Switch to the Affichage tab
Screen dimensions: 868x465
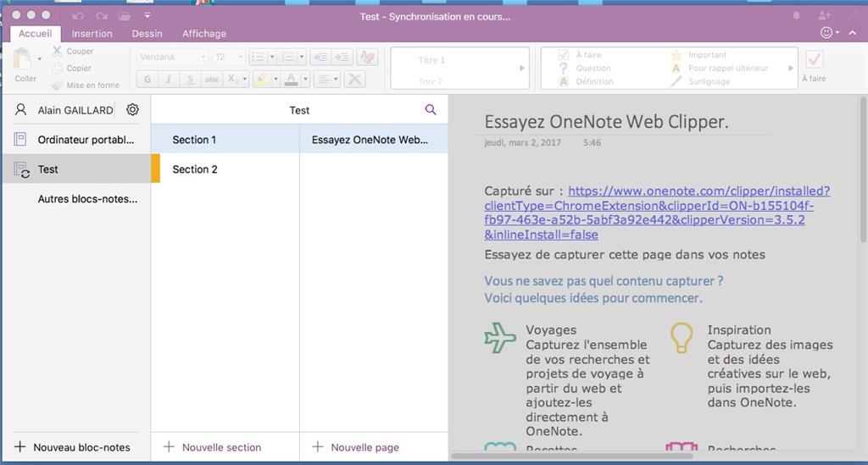click(204, 34)
